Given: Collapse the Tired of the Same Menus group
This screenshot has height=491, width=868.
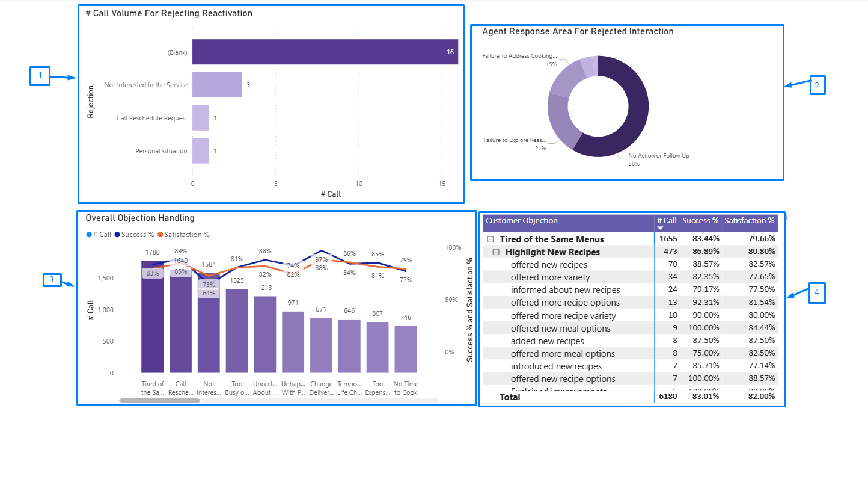Looking at the screenshot, I should pos(490,239).
